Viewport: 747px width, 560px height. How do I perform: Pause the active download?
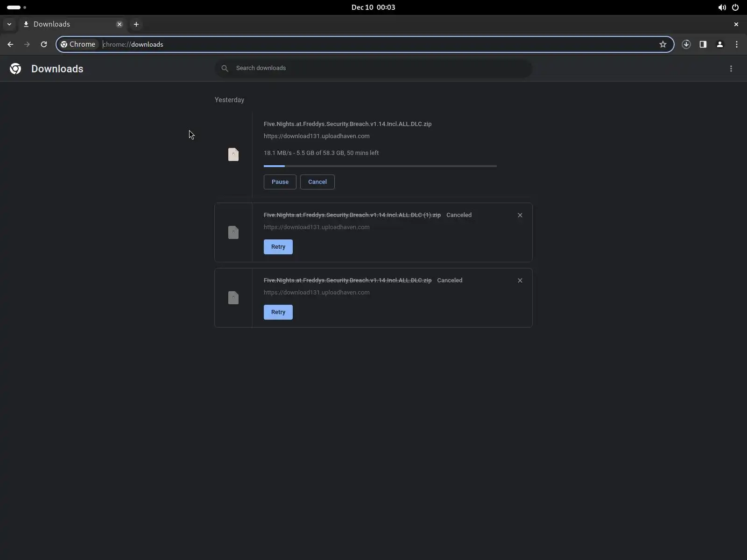280,182
